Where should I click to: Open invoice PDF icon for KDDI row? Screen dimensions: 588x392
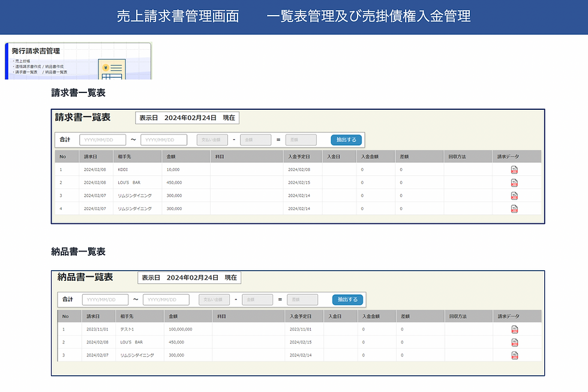(514, 169)
